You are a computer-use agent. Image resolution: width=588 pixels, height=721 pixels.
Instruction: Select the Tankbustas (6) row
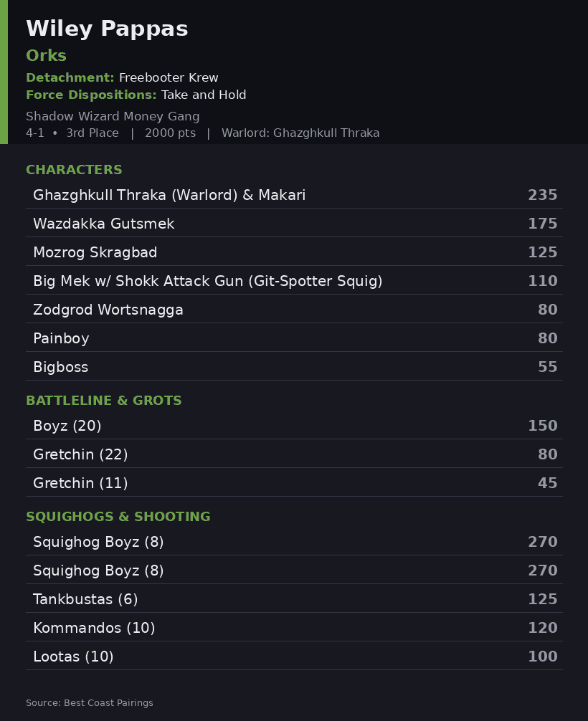294,598
